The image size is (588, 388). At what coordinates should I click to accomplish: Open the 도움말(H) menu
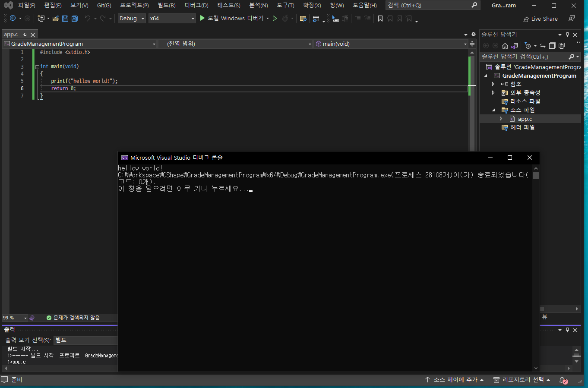365,5
